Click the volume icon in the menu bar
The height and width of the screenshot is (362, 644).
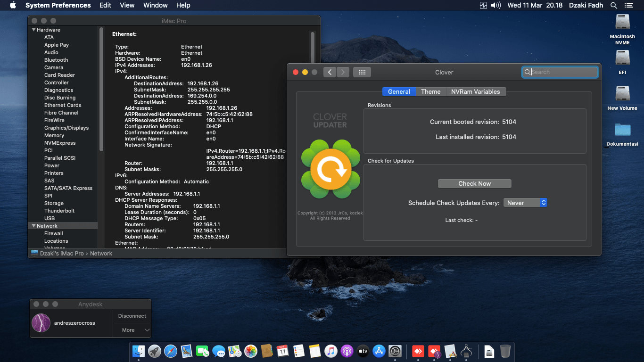[x=495, y=5]
